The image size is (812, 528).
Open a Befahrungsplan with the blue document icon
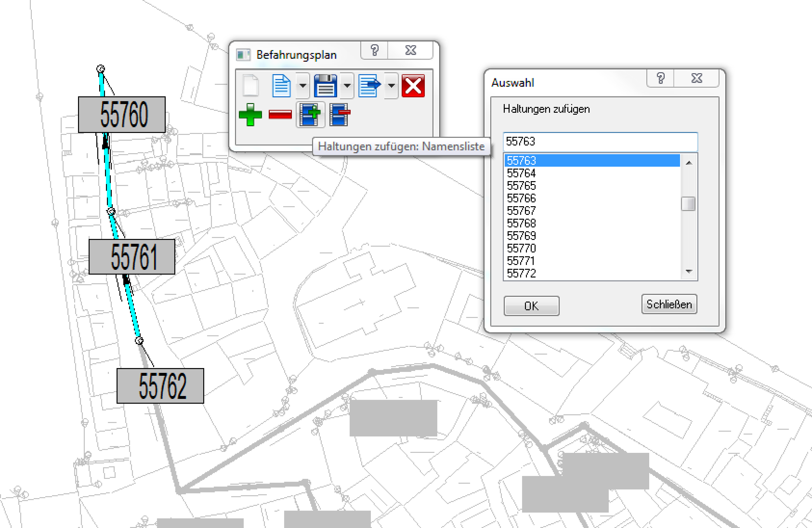(x=282, y=85)
